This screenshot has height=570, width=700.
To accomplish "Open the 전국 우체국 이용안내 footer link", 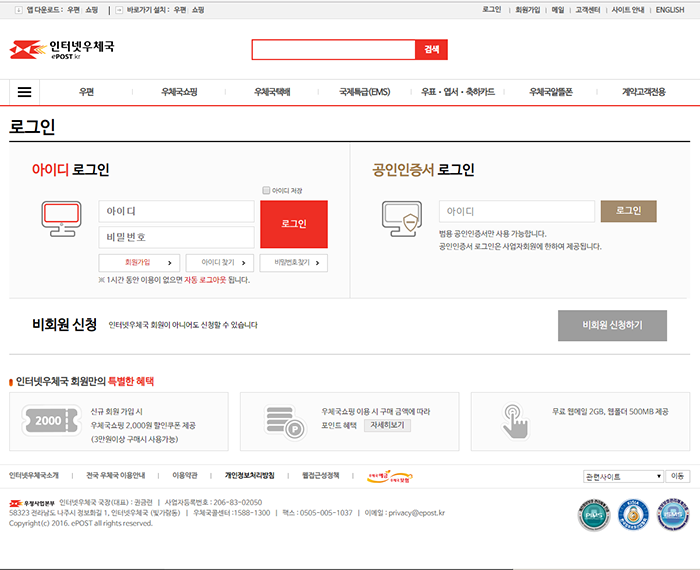I will tap(116, 476).
